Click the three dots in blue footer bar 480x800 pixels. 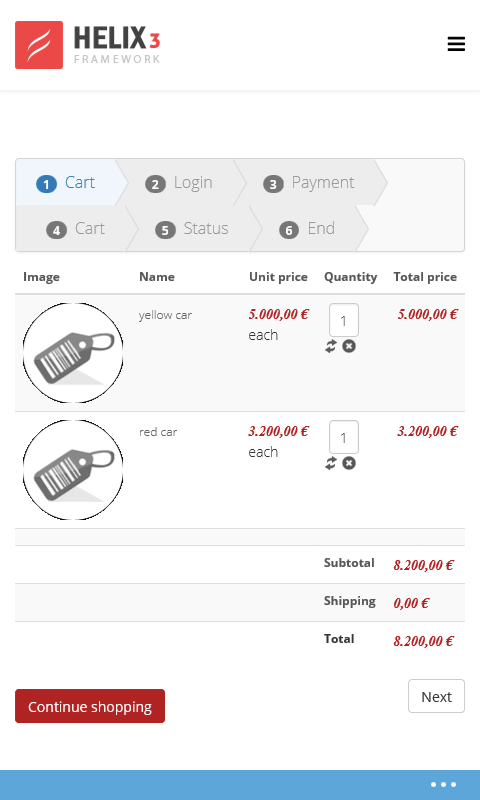coord(443,785)
